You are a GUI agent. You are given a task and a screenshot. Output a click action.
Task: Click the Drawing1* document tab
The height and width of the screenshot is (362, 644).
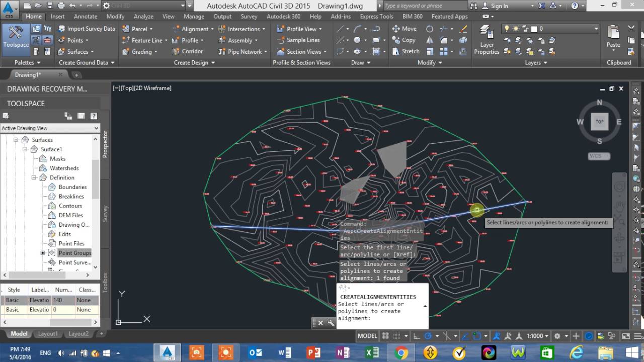point(28,74)
